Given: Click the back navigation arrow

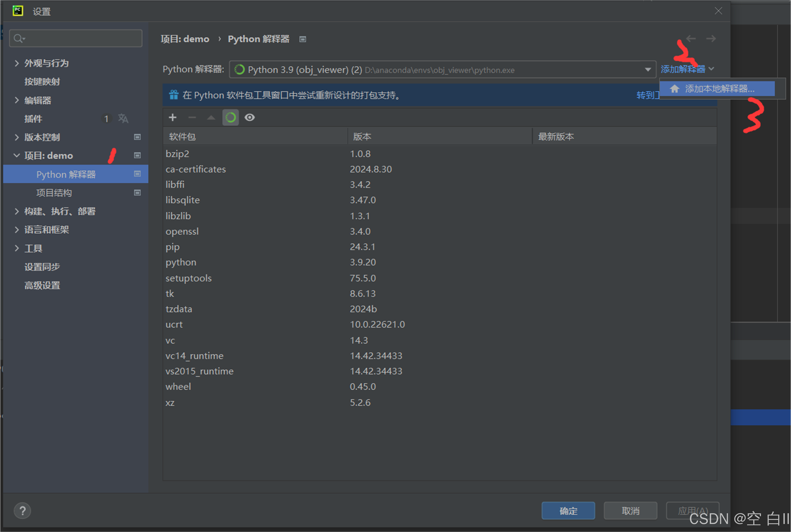Looking at the screenshot, I should [691, 39].
